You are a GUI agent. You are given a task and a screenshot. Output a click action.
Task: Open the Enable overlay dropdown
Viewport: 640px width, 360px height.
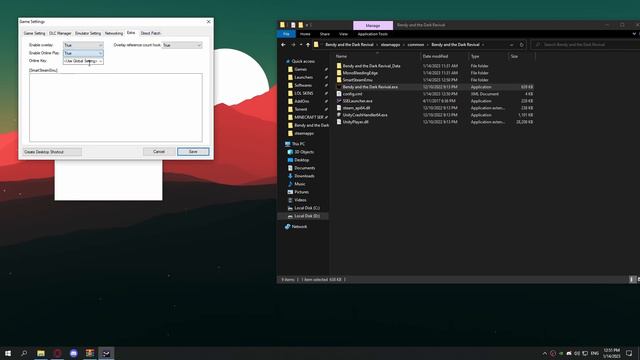(x=83, y=45)
